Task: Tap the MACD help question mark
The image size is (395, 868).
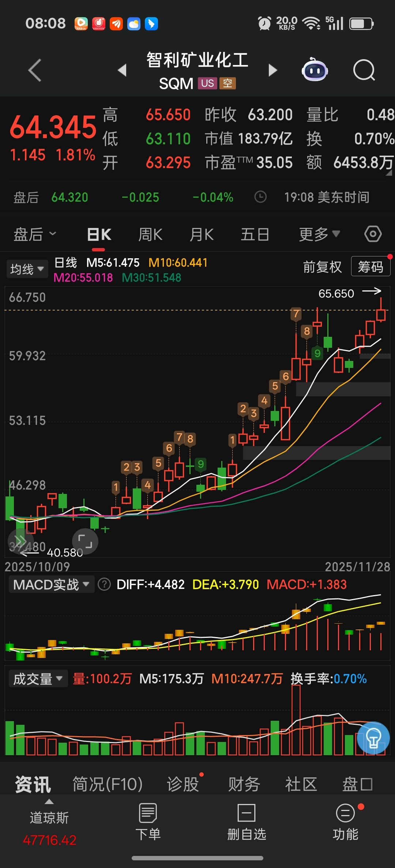Action: tap(104, 585)
